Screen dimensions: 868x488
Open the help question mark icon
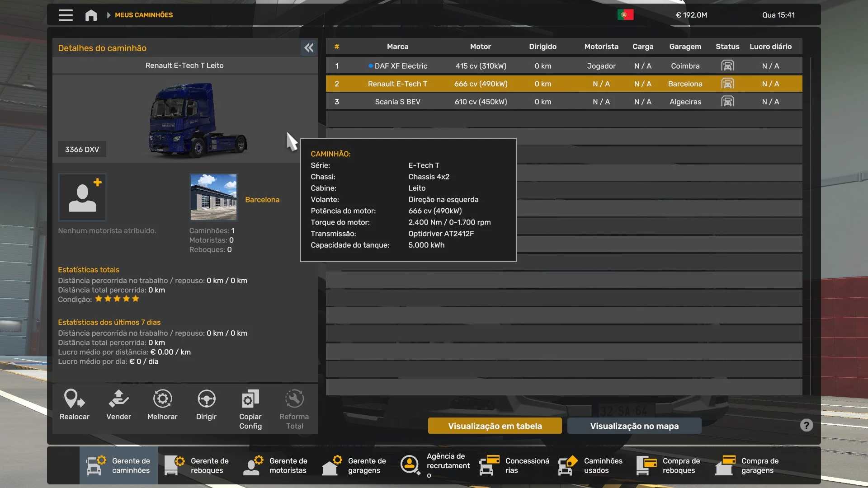point(806,425)
